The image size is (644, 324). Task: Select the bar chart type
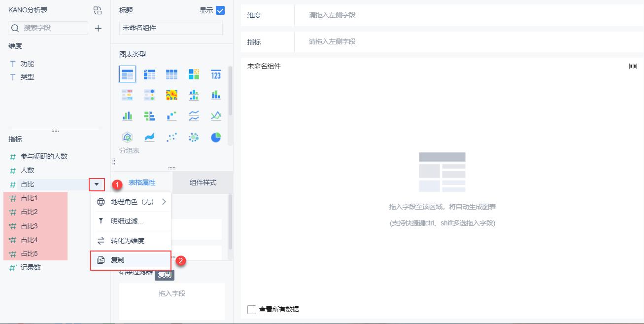pos(128,116)
